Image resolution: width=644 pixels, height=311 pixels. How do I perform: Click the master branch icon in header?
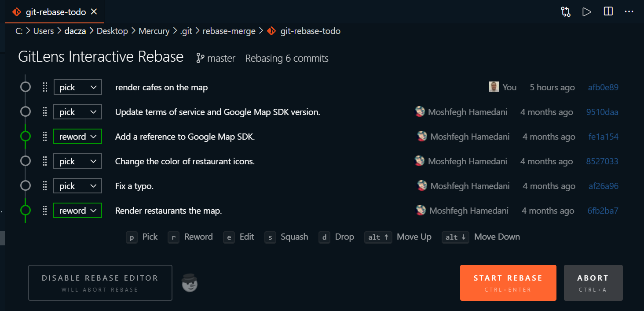(x=201, y=58)
